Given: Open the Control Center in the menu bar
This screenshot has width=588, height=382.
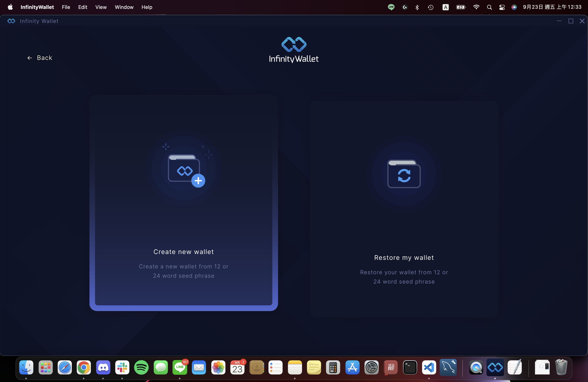Looking at the screenshot, I should pos(502,7).
